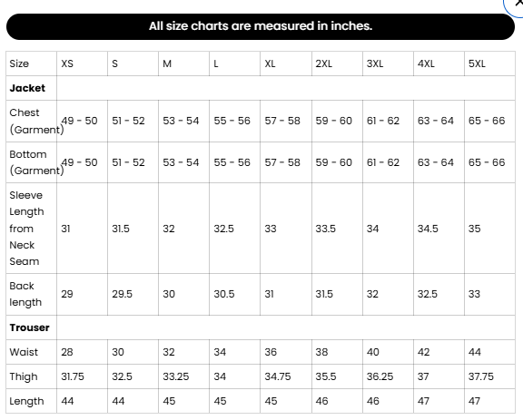
Task: Click back length value 30.5 for L
Action: click(223, 294)
